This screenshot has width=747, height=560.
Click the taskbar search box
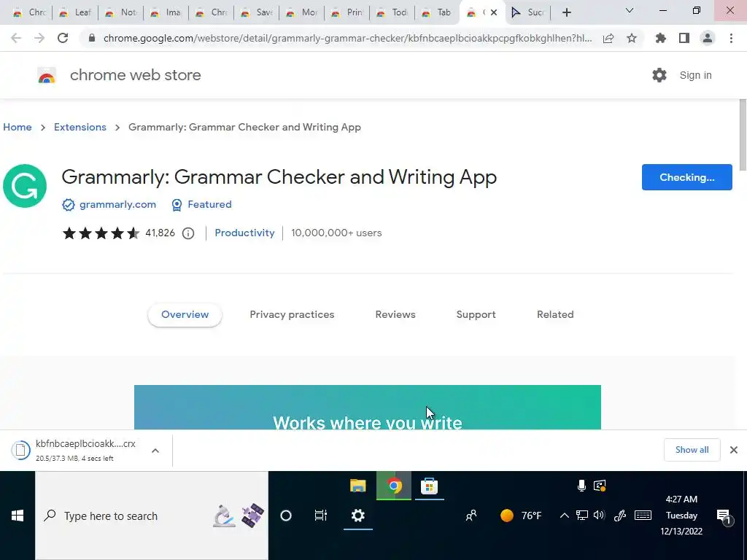152,516
